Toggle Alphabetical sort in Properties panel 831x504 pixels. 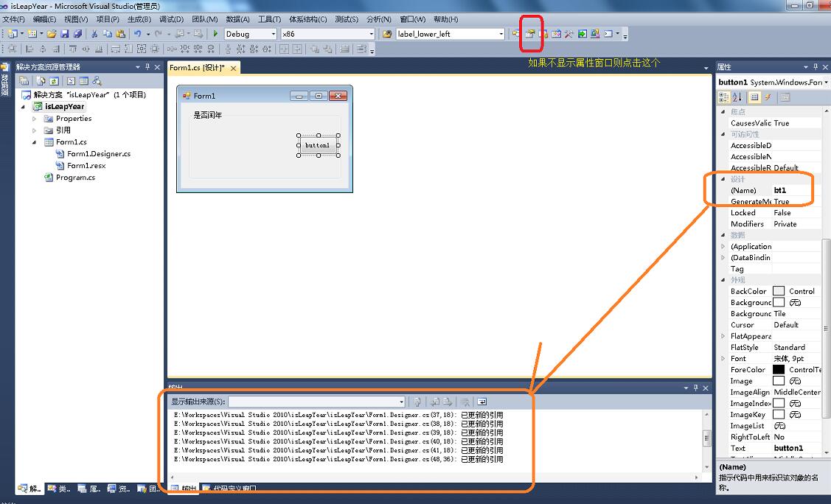(737, 97)
